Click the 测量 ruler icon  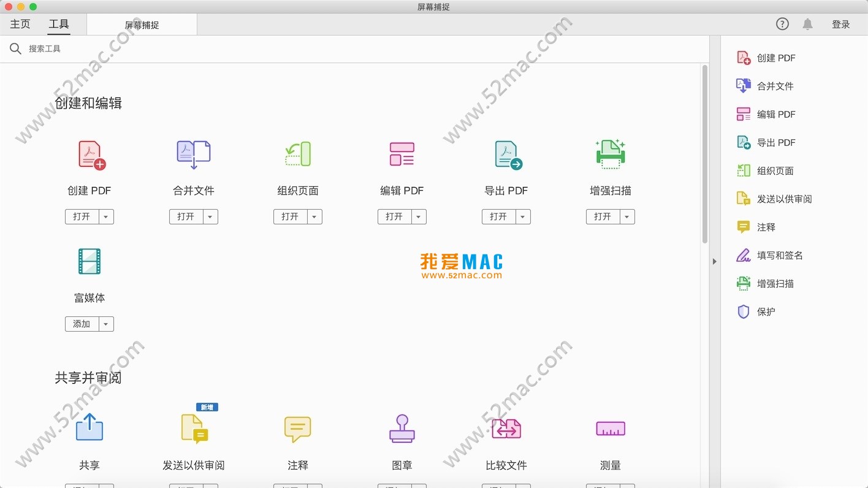point(611,429)
